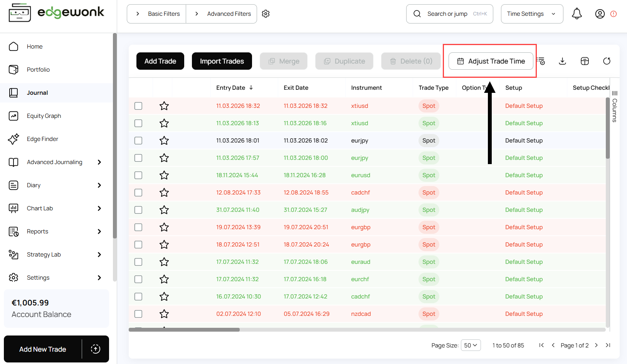Open the user account icon

point(600,13)
